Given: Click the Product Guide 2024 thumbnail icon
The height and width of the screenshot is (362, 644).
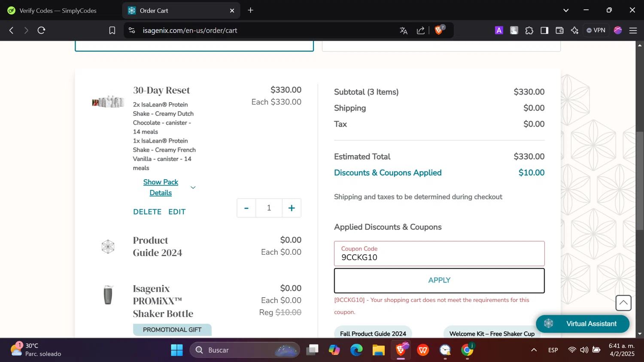Looking at the screenshot, I should [x=108, y=247].
